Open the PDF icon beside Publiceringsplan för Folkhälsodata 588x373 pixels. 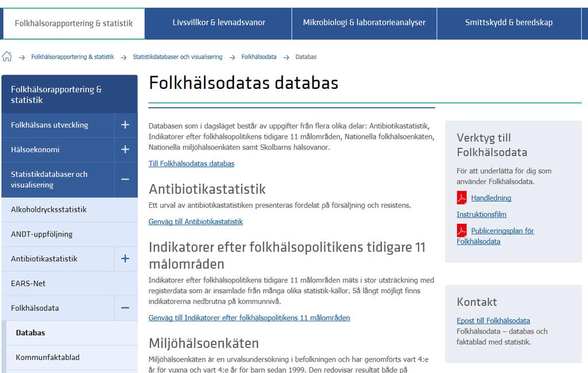(x=462, y=230)
